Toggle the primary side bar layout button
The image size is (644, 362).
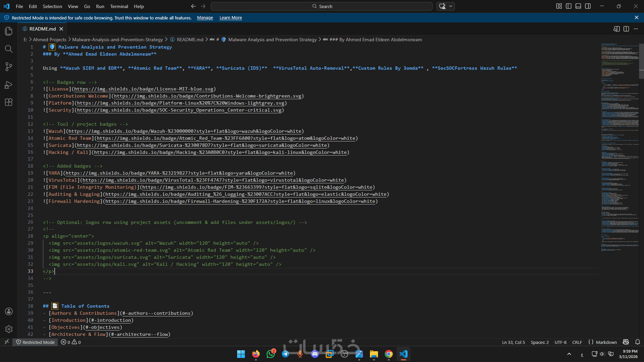pos(569,6)
